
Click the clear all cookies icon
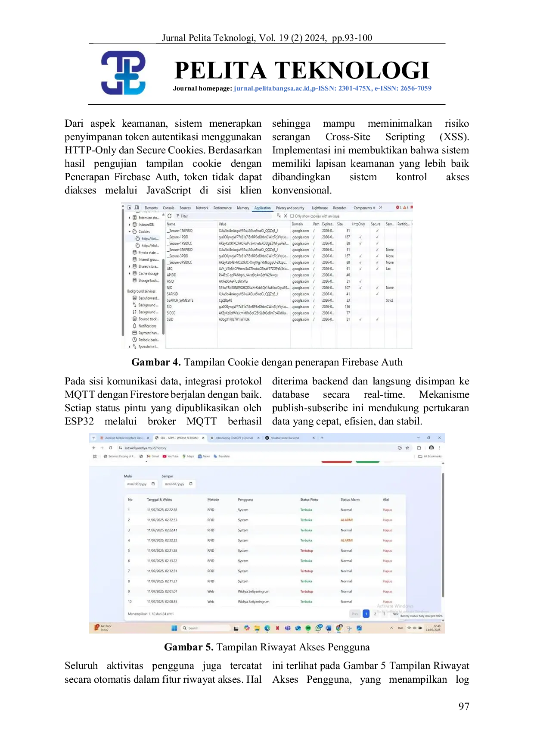(279, 216)
